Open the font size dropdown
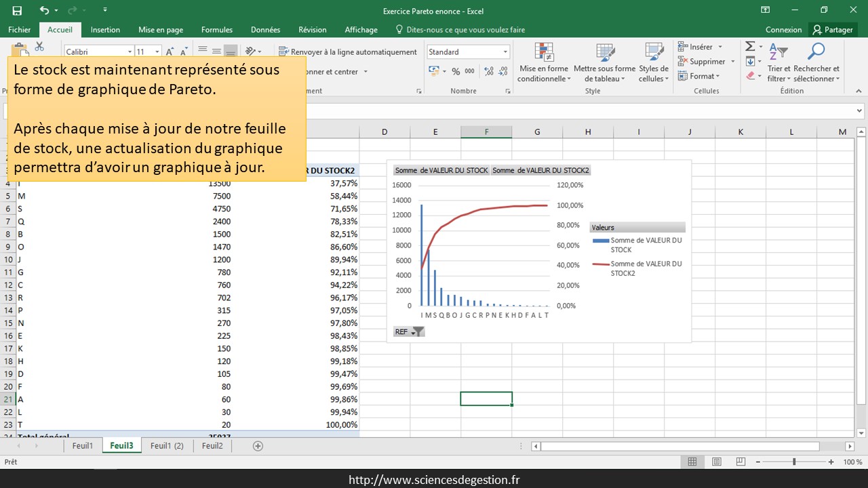Screen dimensions: 868x488 (157, 52)
